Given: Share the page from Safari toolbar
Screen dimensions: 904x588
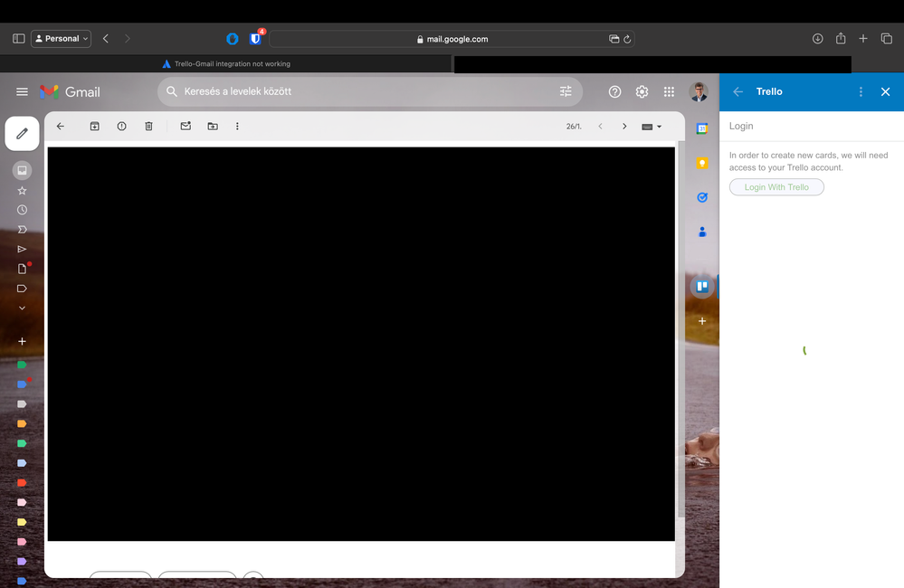Looking at the screenshot, I should (x=841, y=39).
